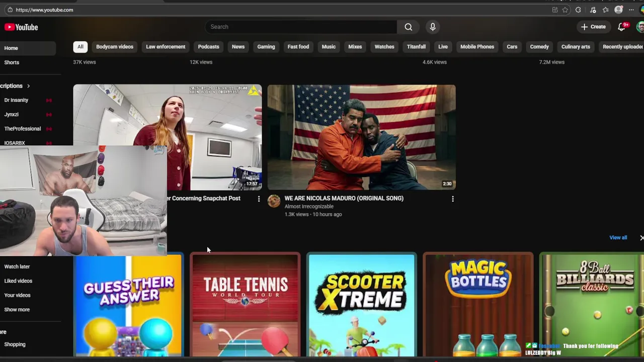Click the Create button

(x=593, y=27)
